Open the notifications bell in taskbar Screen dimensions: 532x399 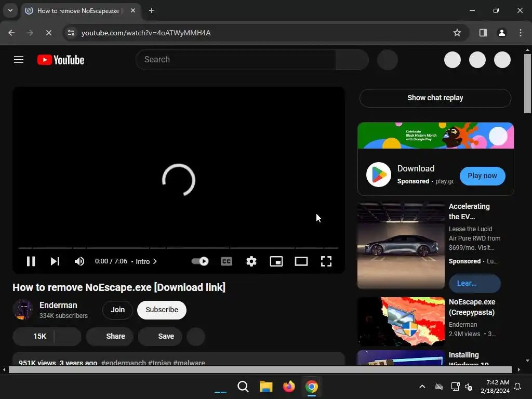[518, 387]
